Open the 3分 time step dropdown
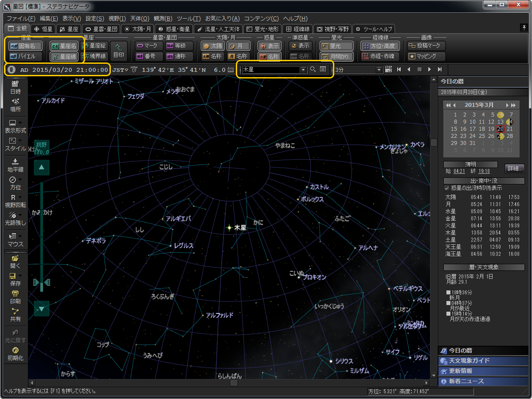Screen dimensions: 532x399 pyautogui.click(x=379, y=70)
